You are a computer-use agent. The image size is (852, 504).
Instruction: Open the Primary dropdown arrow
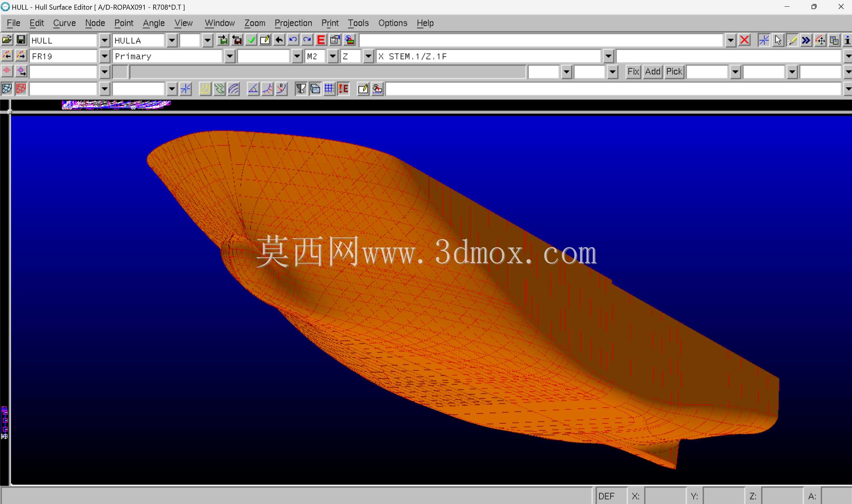click(230, 56)
